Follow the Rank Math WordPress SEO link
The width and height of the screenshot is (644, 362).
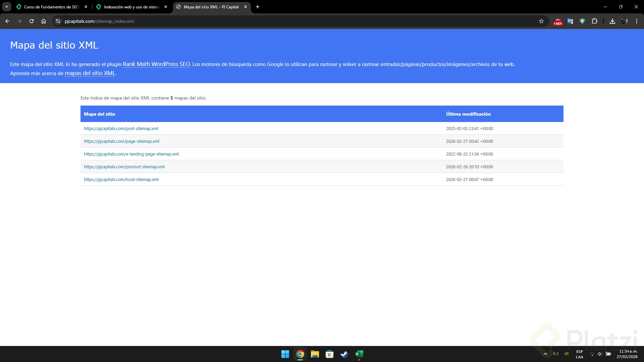point(156,64)
